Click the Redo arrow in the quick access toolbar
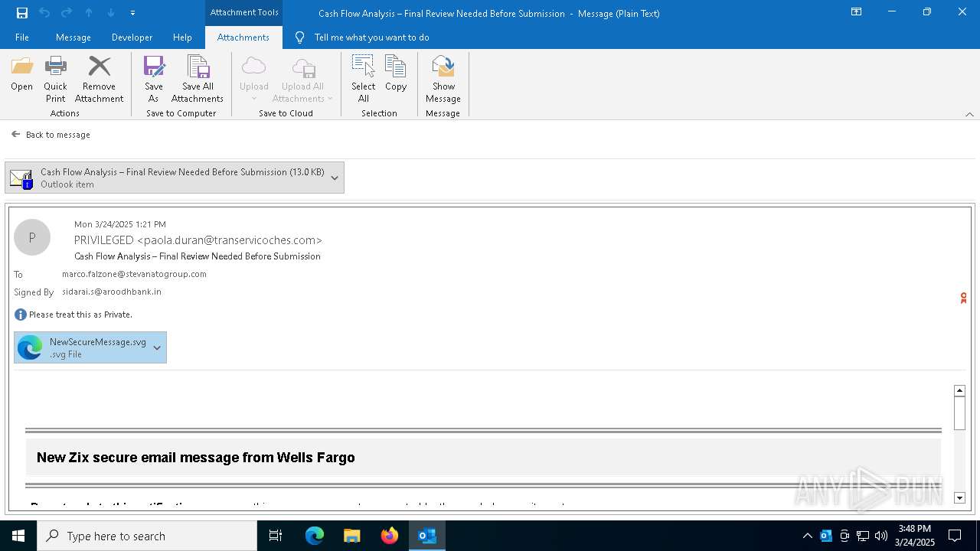The width and height of the screenshot is (980, 551). pyautogui.click(x=67, y=13)
